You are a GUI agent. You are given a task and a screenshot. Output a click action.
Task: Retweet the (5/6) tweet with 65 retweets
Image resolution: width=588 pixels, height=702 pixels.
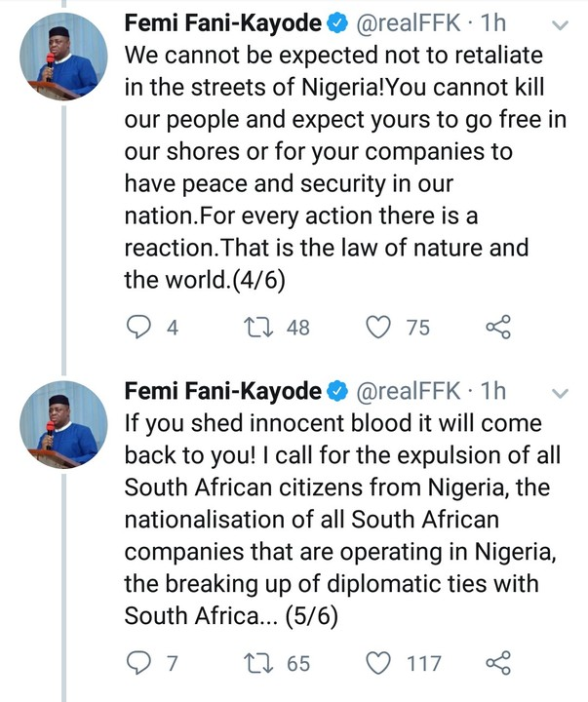(261, 663)
